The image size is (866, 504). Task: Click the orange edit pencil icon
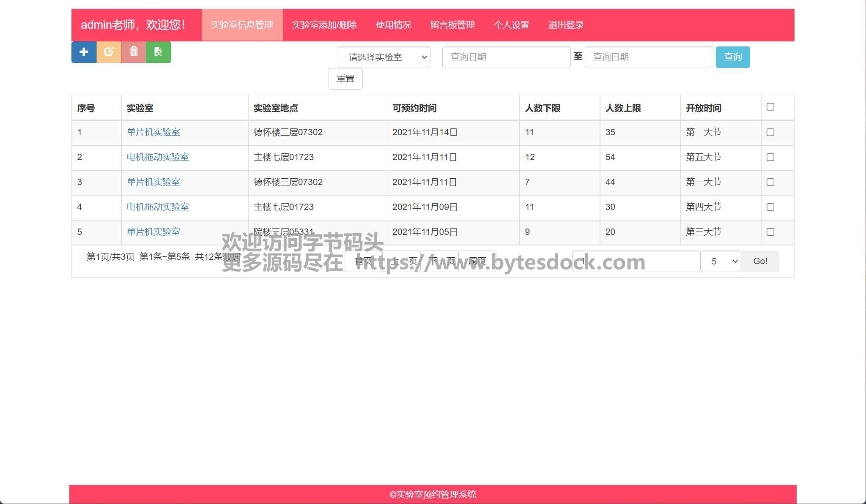pyautogui.click(x=109, y=52)
